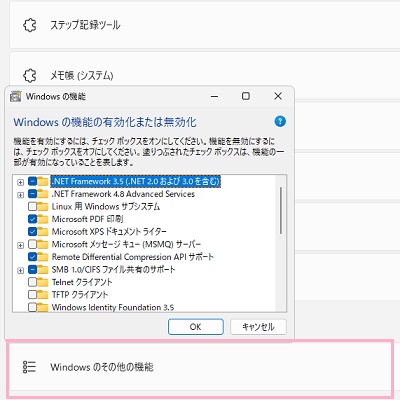The width and height of the screenshot is (400, 400).
Task: Enable TFTP クライアント checkbox
Action: [x=32, y=295]
